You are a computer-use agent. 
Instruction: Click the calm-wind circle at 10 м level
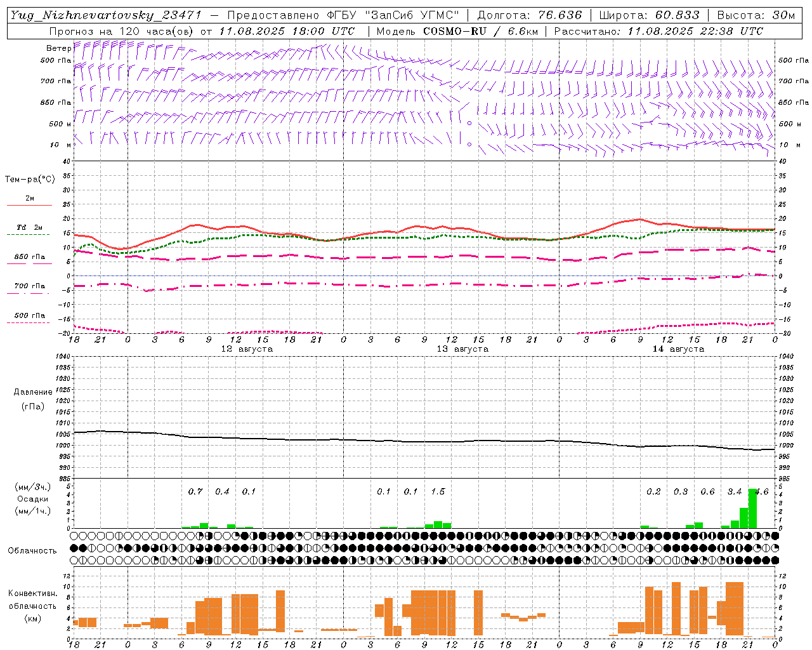pyautogui.click(x=469, y=145)
